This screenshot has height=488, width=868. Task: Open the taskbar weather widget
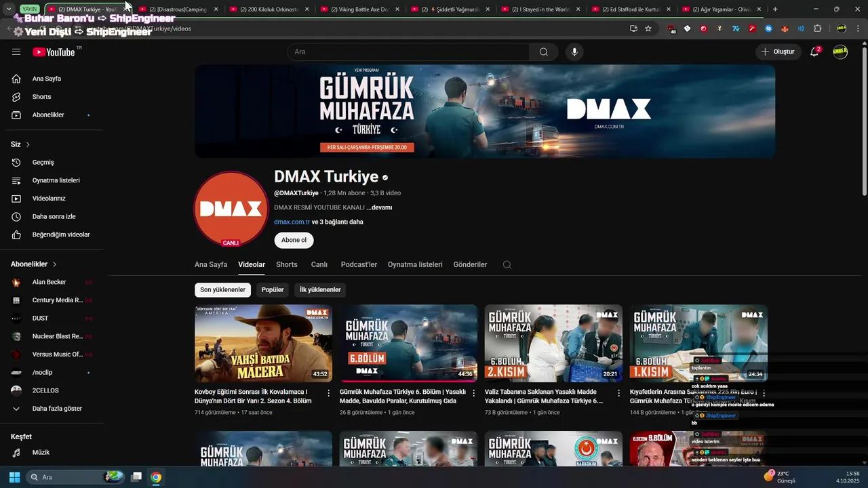pyautogui.click(x=780, y=477)
